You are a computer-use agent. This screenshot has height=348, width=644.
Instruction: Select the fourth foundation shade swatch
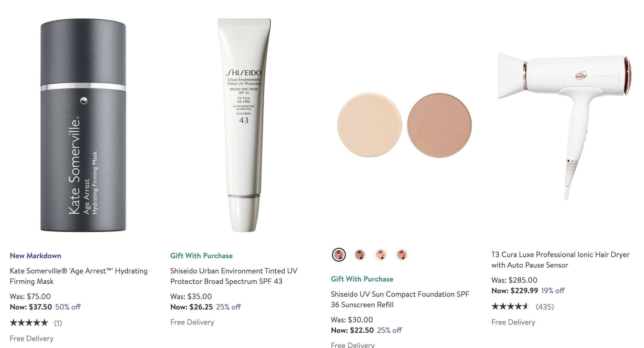[x=402, y=255]
